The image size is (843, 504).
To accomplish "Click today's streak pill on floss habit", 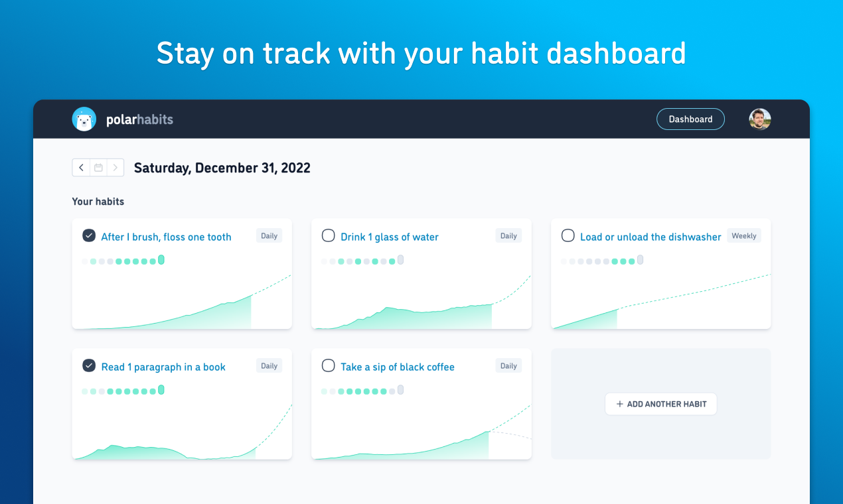I will click(x=161, y=260).
